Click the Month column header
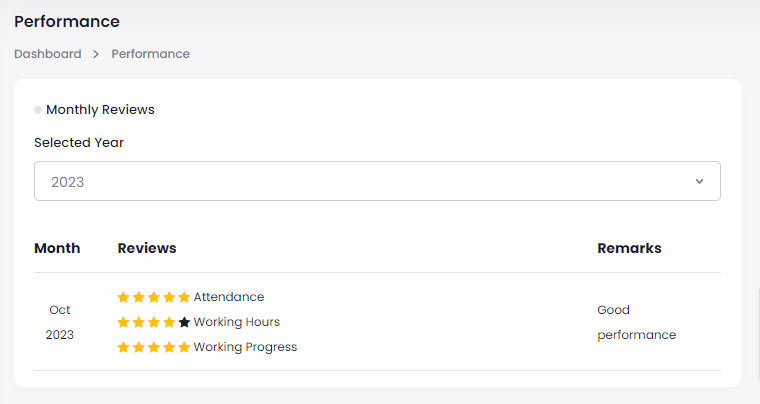This screenshot has width=760, height=404. (x=57, y=248)
